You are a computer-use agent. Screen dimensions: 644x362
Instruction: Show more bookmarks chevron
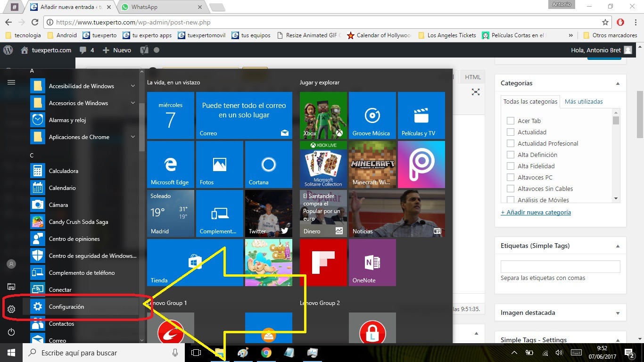[x=571, y=35]
